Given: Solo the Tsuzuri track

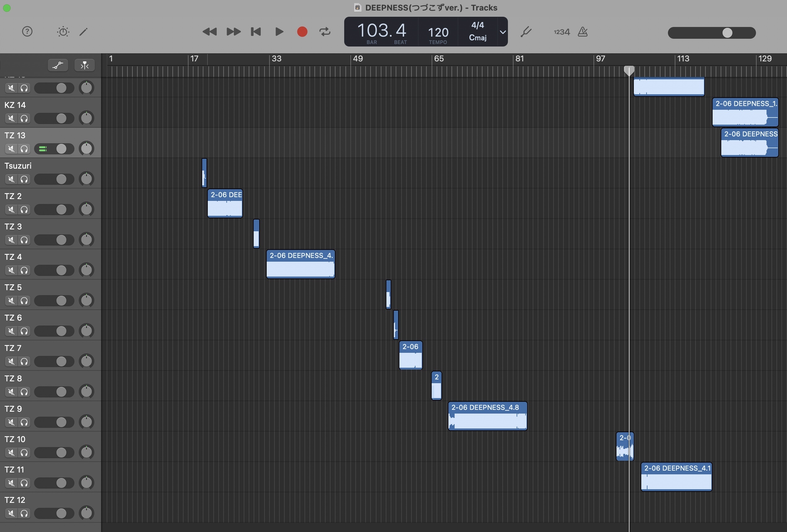Looking at the screenshot, I should (x=24, y=179).
